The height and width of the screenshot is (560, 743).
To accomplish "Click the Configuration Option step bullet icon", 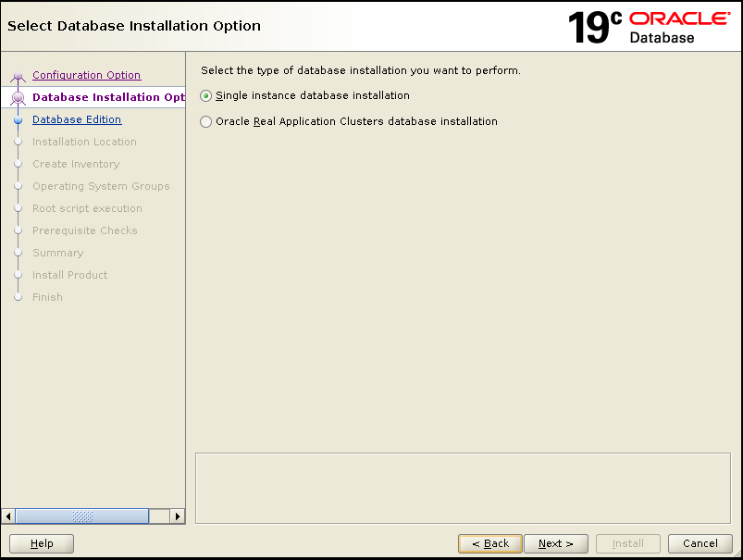I will pos(18,76).
